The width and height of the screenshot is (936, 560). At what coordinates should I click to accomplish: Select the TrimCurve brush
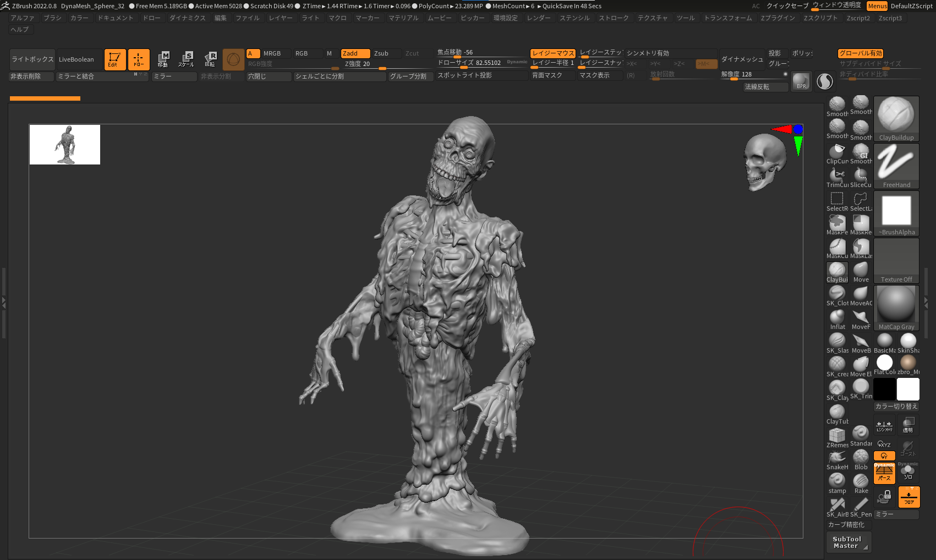(x=837, y=176)
